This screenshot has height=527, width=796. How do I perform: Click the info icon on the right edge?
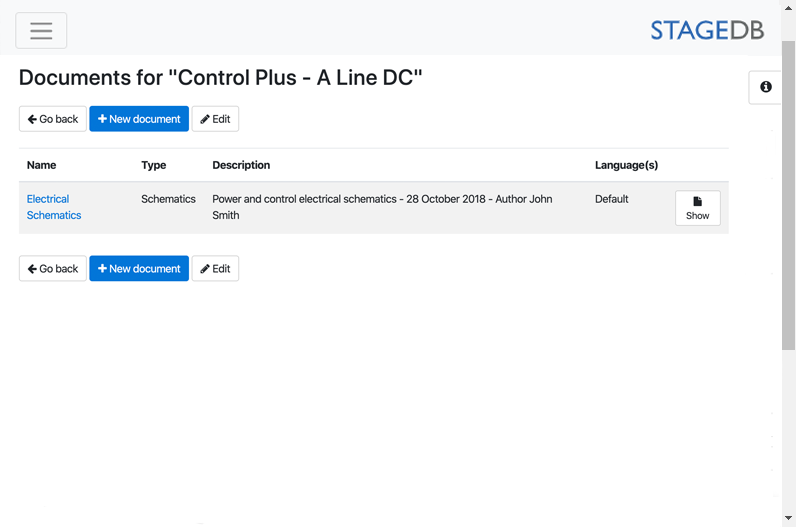pos(766,87)
